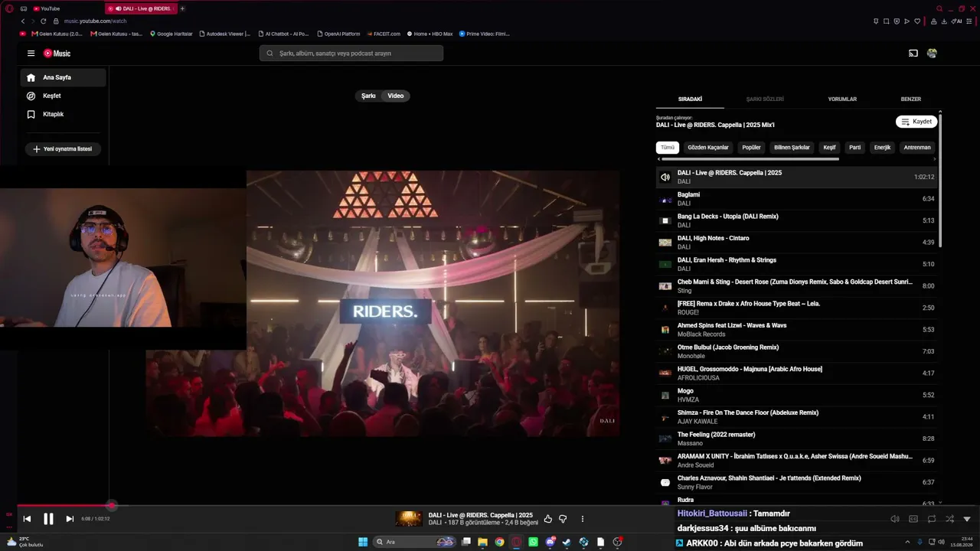
Task: Open the cast to device icon
Action: tap(913, 54)
